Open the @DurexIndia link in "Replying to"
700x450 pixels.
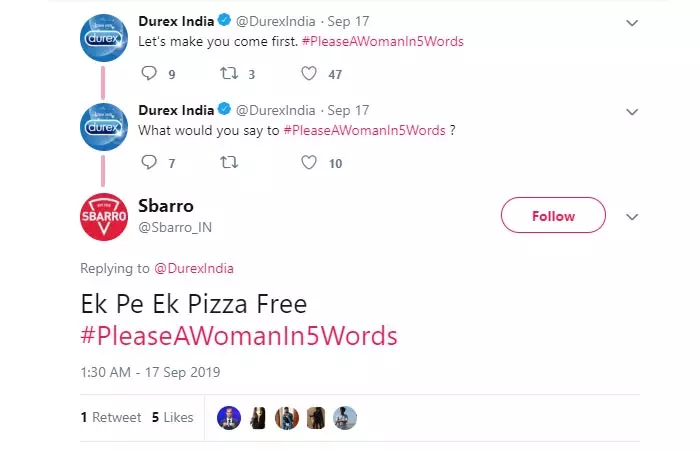click(193, 268)
